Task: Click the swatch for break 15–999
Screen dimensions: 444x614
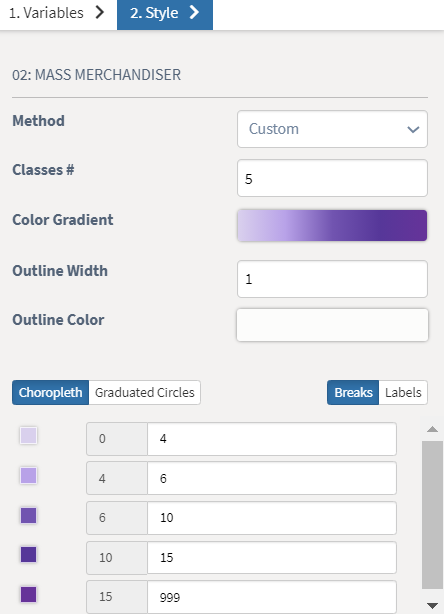Action: [28, 594]
